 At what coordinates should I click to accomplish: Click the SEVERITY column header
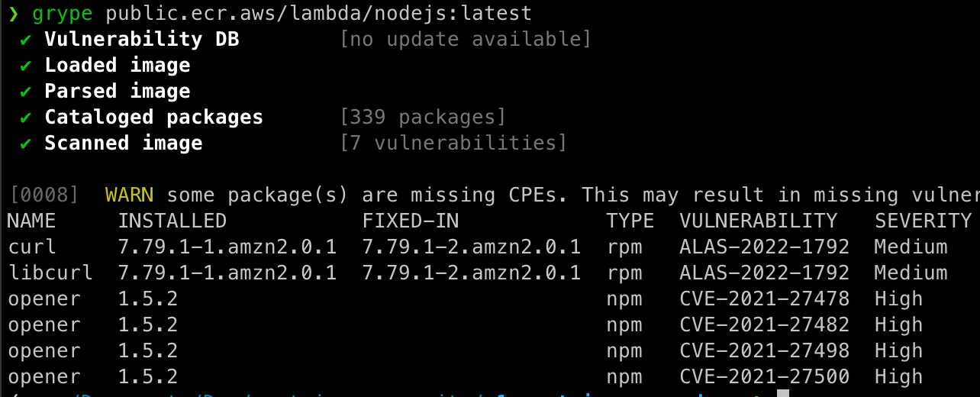tap(923, 221)
